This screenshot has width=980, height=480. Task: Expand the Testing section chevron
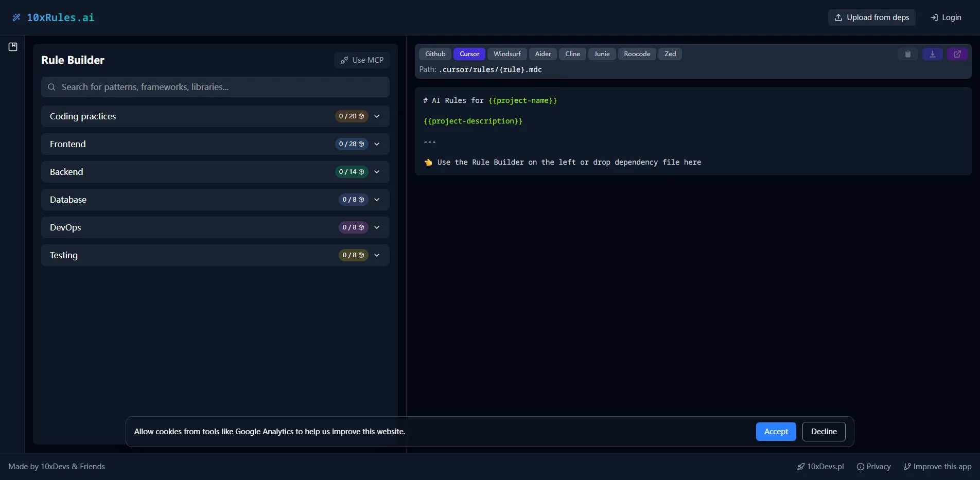pos(377,255)
